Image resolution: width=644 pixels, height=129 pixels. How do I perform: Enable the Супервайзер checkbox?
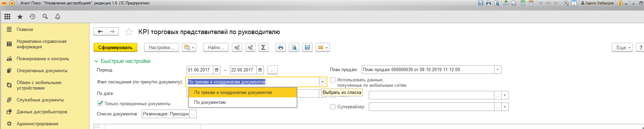333,107
